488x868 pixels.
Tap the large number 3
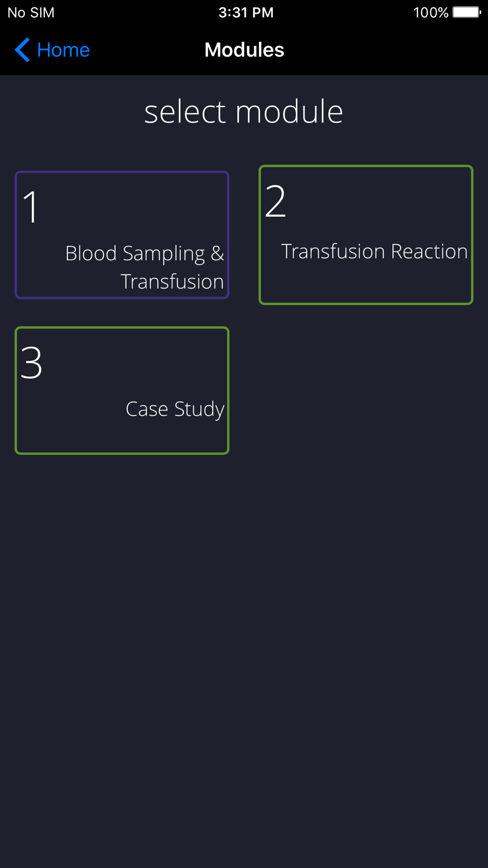point(32,363)
